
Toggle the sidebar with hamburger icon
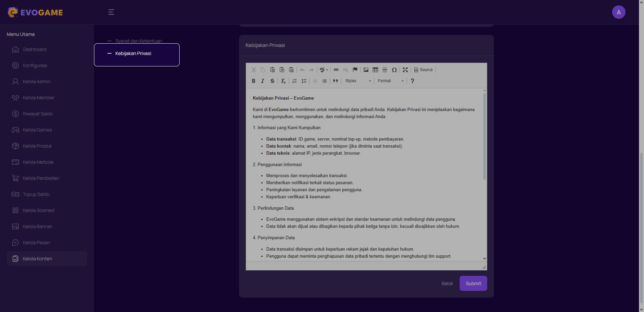click(x=111, y=12)
